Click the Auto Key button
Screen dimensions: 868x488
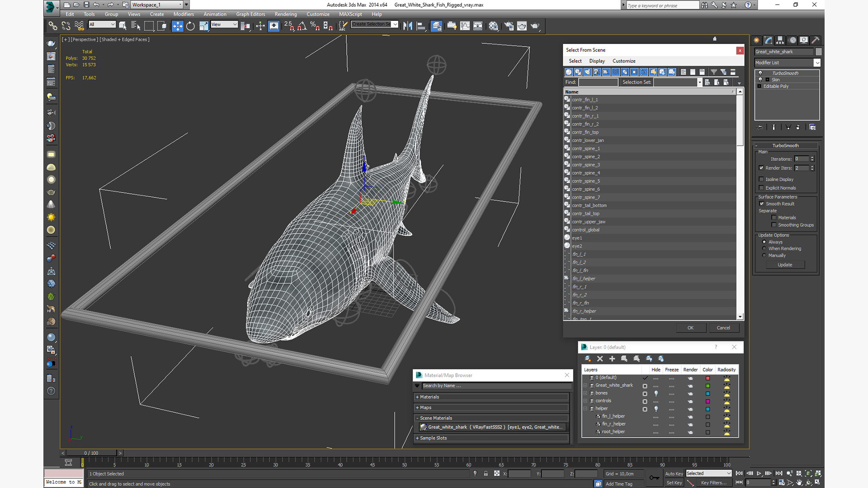click(x=674, y=474)
